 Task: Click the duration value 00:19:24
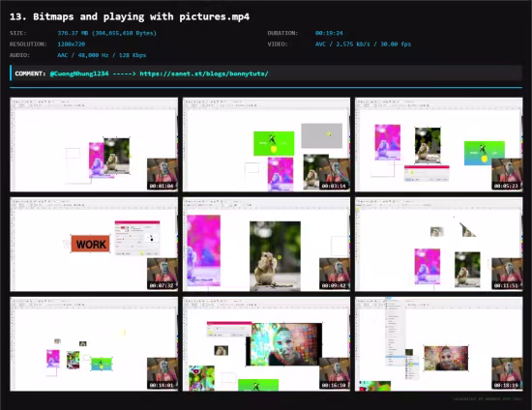(329, 33)
